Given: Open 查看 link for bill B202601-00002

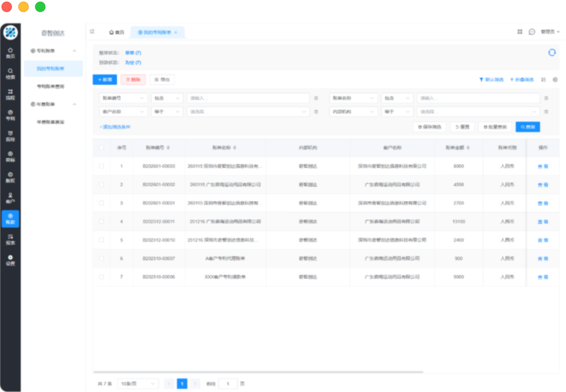Looking at the screenshot, I should coord(542,185).
